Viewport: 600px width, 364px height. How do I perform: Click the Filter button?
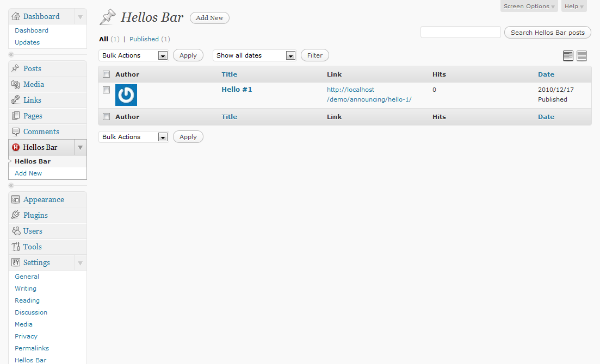(315, 55)
